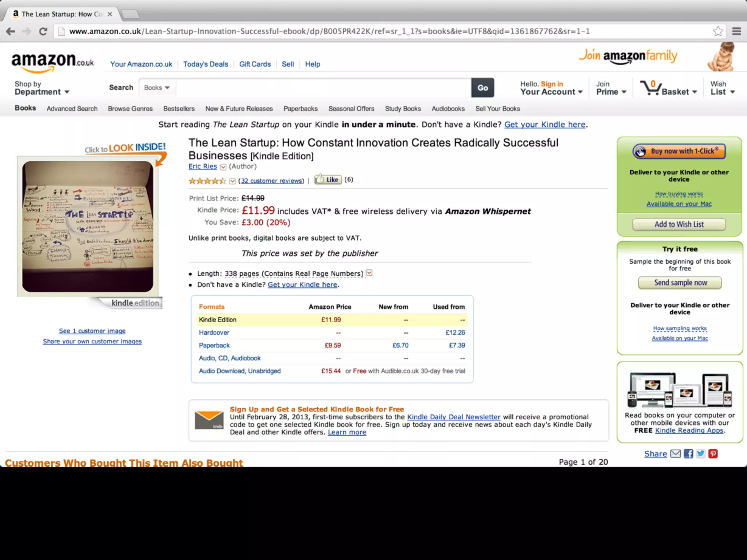Click the browser back arrow
The width and height of the screenshot is (747, 560).
(x=11, y=31)
